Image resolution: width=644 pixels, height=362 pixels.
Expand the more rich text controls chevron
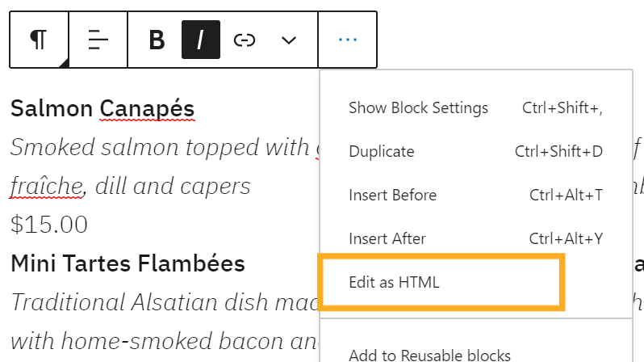click(289, 40)
